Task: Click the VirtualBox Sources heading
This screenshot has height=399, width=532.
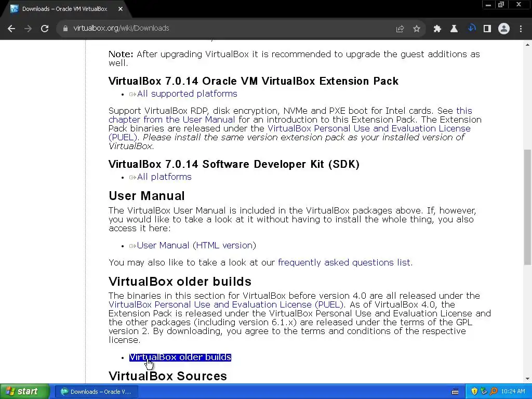Action: [168, 376]
